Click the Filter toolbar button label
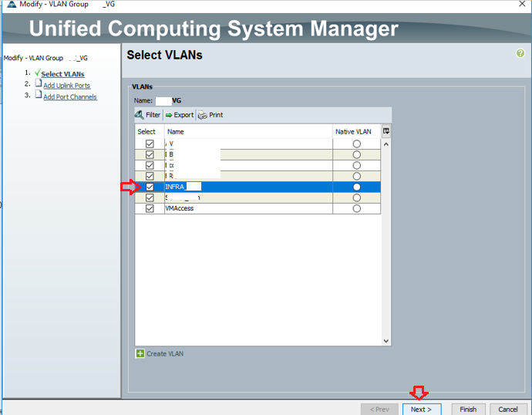Viewport: 532px width, 415px height. pyautogui.click(x=153, y=115)
